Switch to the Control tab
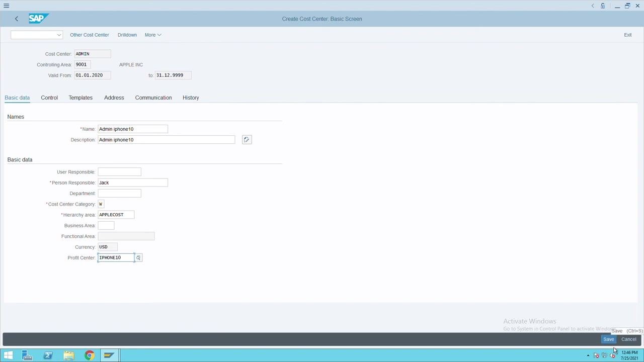This screenshot has height=362, width=644. coord(49,98)
